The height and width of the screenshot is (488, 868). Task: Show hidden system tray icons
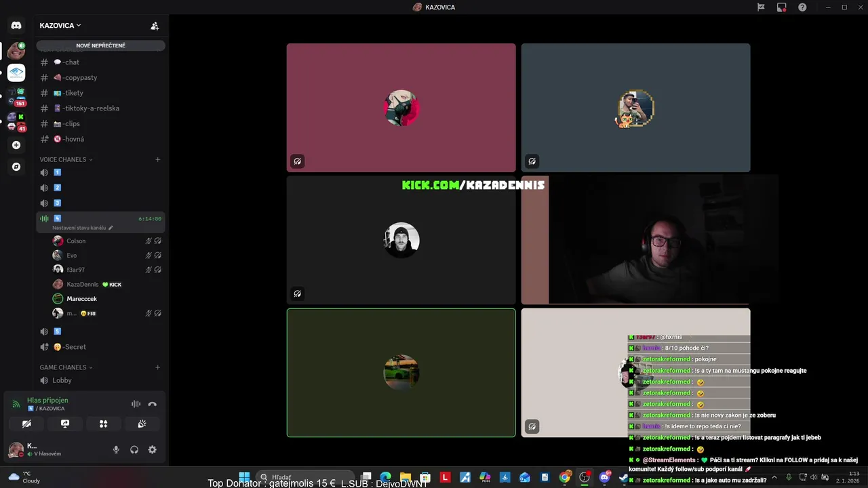tap(774, 477)
